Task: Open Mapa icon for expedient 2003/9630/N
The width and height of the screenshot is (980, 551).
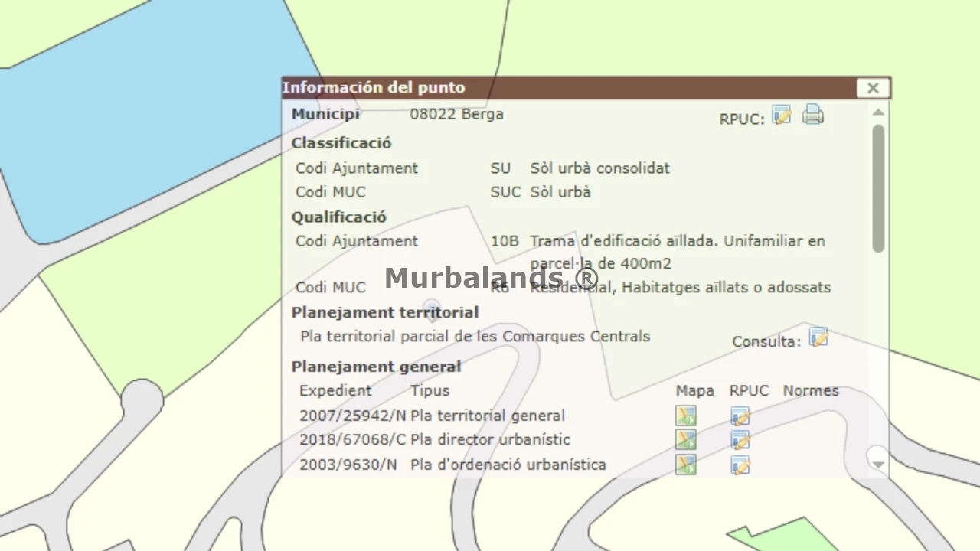Action: (x=685, y=465)
